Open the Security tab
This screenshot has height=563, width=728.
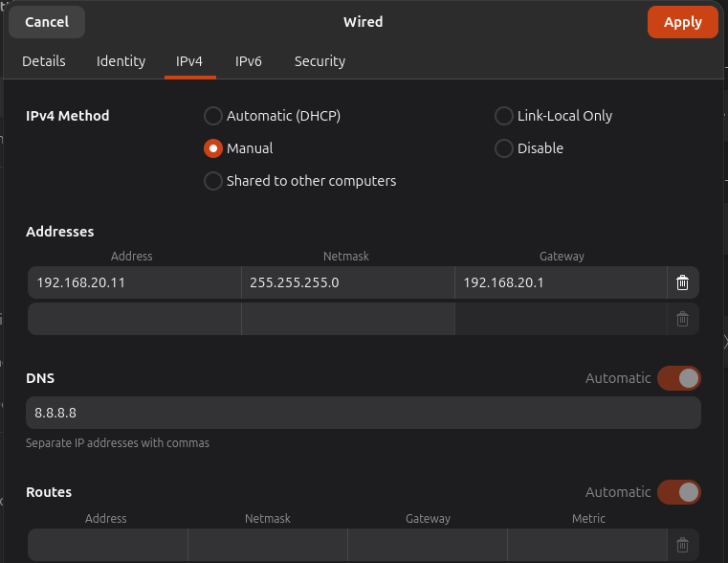click(x=320, y=61)
